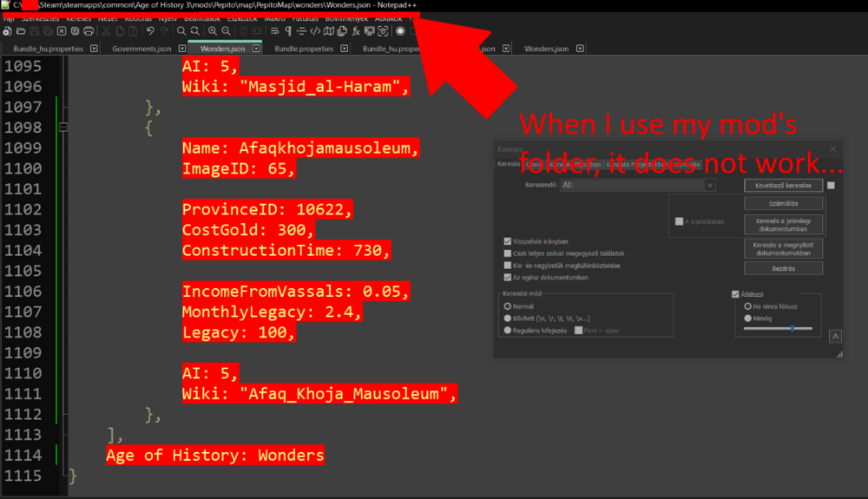Close the Bundle_hu.properties tab with its X
This screenshot has width=868, height=499.
click(94, 49)
